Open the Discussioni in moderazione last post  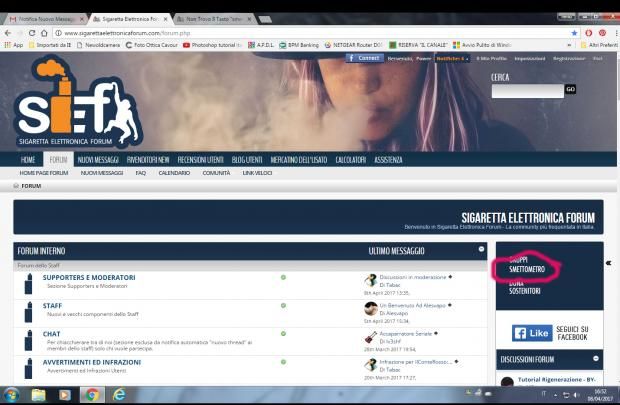(x=413, y=277)
